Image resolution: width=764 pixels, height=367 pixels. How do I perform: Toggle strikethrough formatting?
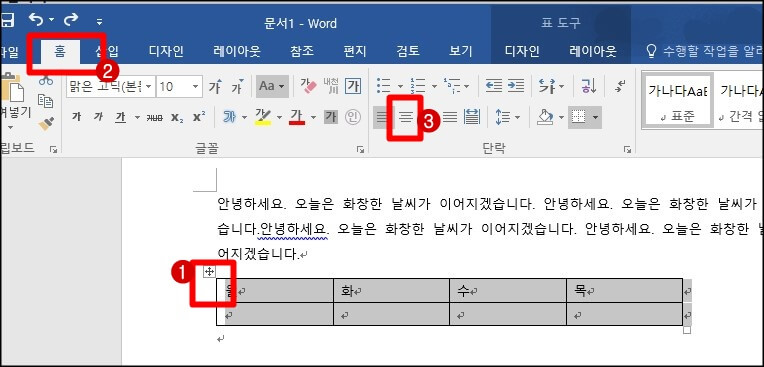tap(154, 117)
